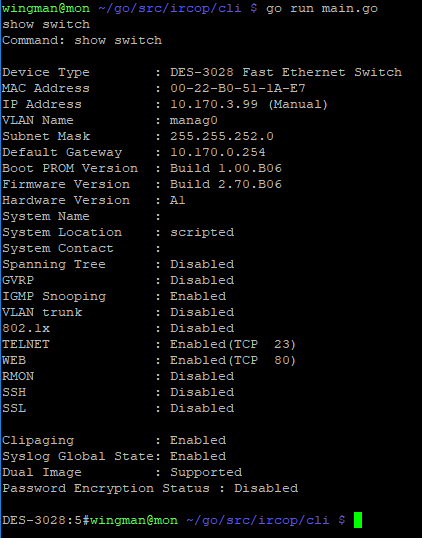The width and height of the screenshot is (422, 538).
Task: Click the Dual Image Supported value
Action: (206, 472)
